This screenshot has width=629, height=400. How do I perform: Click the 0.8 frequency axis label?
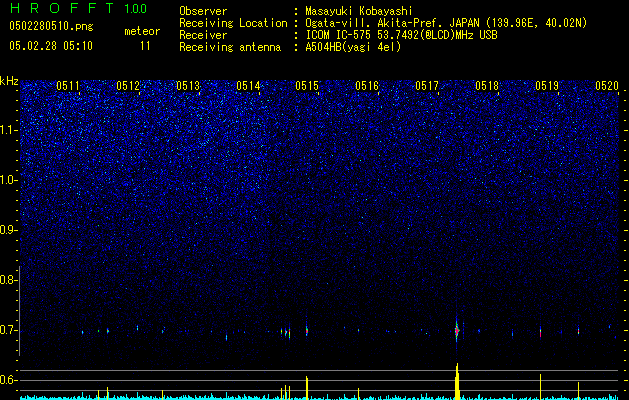[7, 280]
